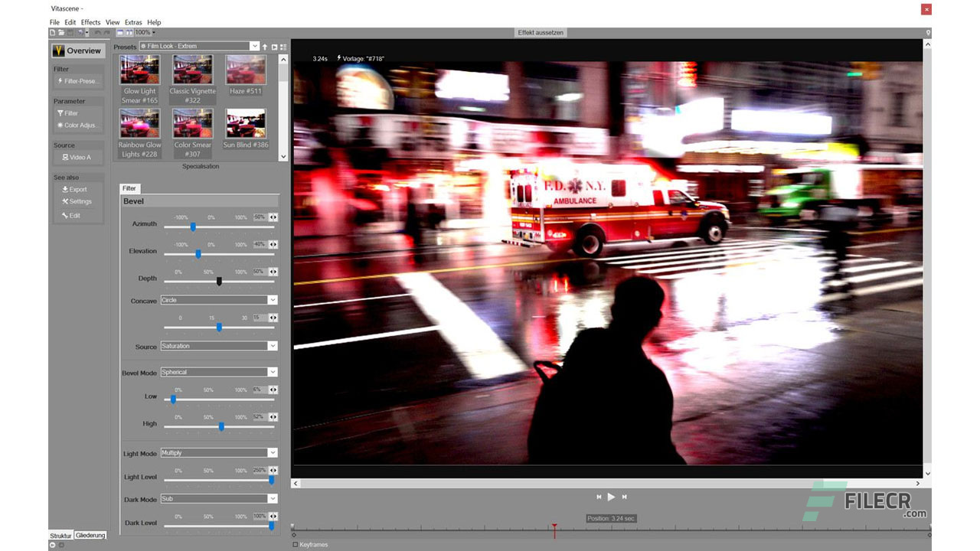Jump to previous frame in playback controls
The width and height of the screenshot is (980, 551).
[x=599, y=497]
